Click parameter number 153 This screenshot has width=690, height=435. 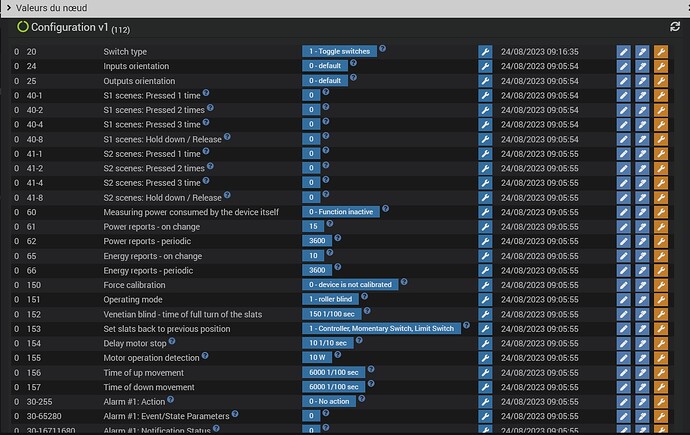34,329
